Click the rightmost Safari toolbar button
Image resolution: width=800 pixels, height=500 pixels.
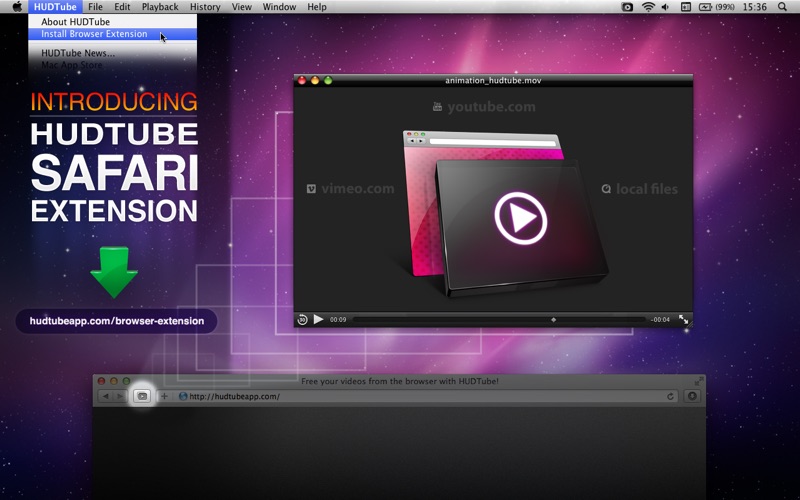tap(692, 396)
